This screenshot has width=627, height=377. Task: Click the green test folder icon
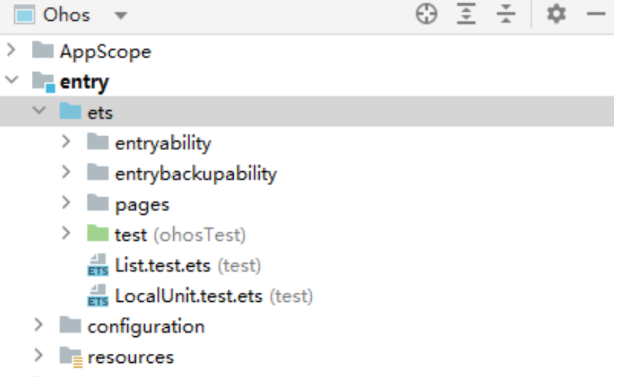click(98, 234)
